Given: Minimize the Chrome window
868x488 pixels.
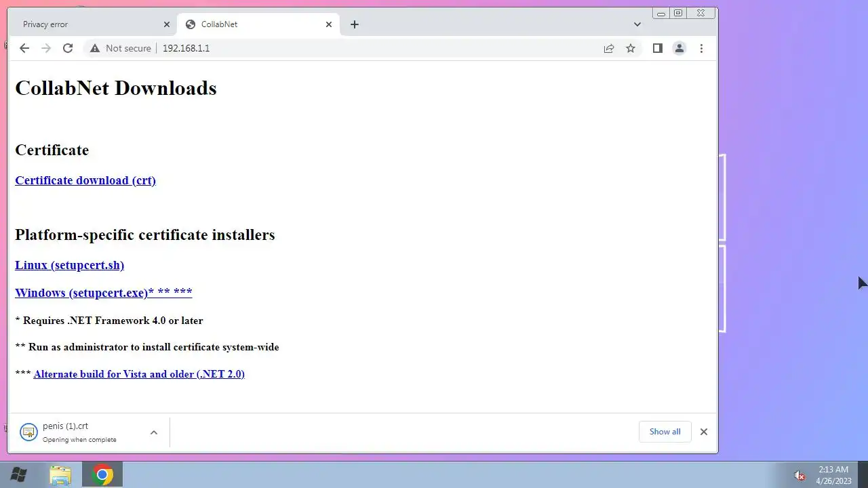Looking at the screenshot, I should point(660,13).
